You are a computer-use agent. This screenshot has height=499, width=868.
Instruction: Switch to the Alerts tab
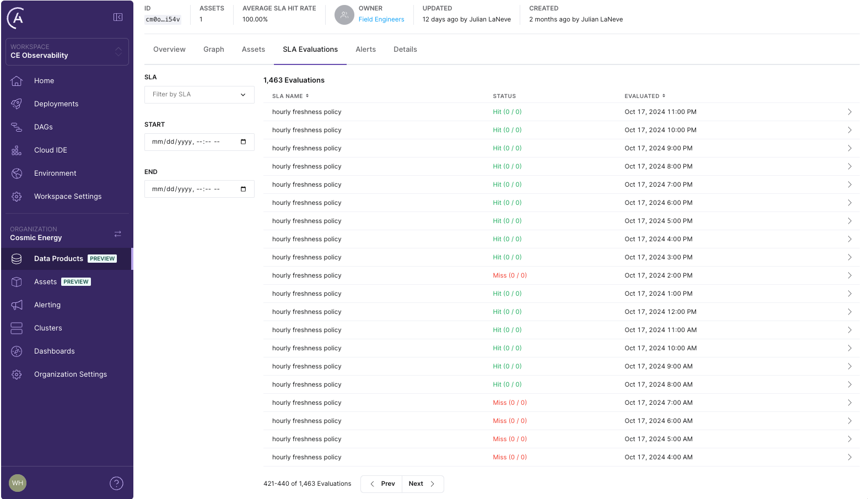point(365,50)
